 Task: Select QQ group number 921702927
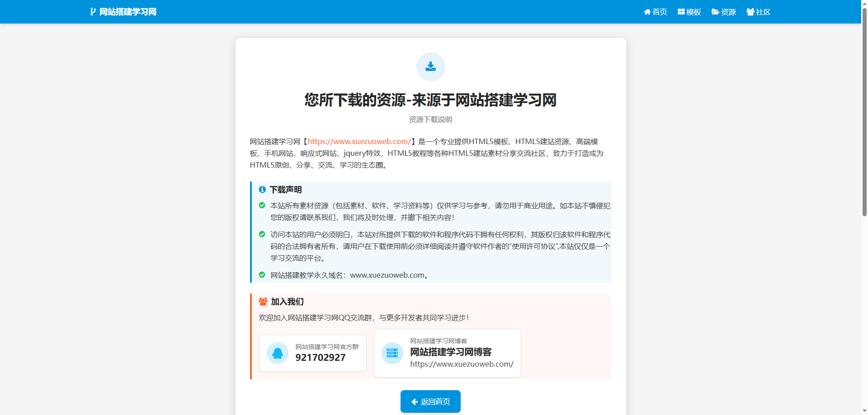(321, 358)
